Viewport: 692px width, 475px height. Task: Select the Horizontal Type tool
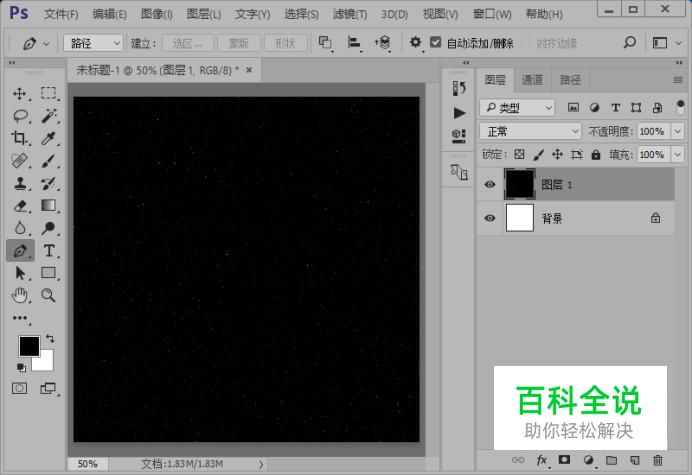(49, 251)
